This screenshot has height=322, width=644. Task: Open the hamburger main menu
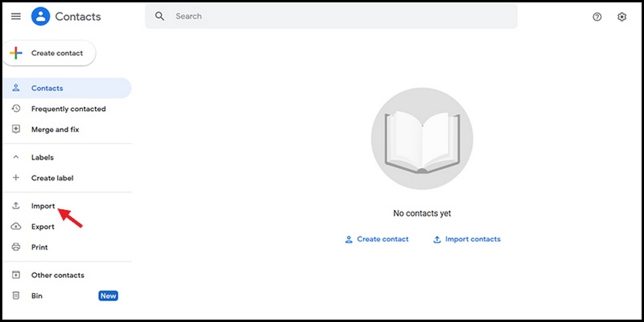(16, 16)
